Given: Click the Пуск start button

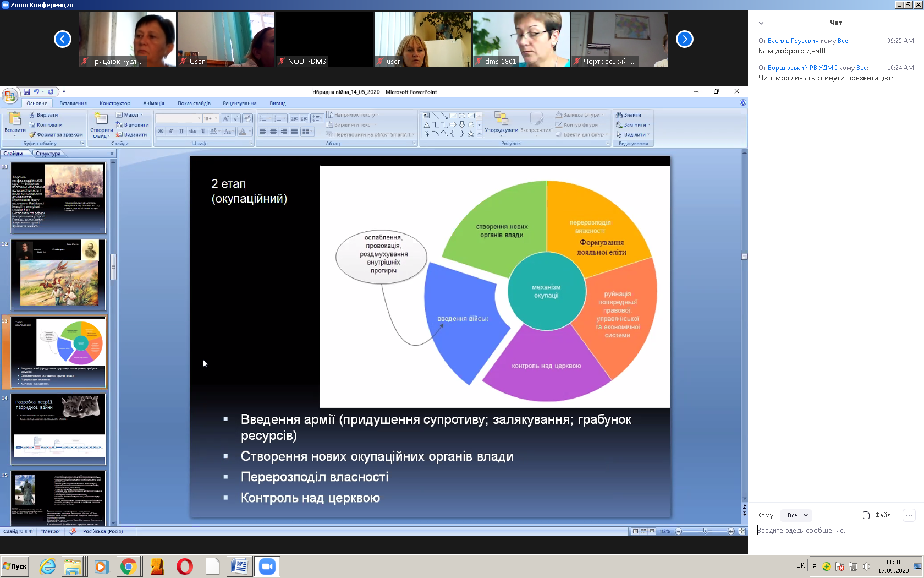Looking at the screenshot, I should click(x=15, y=566).
